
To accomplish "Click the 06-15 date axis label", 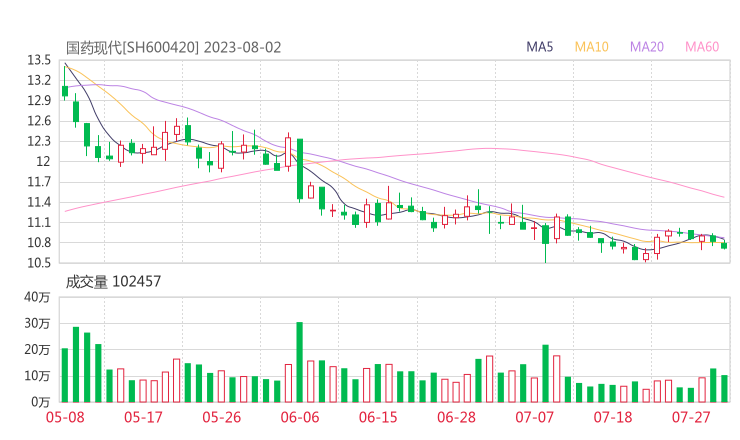I will pos(378,417).
